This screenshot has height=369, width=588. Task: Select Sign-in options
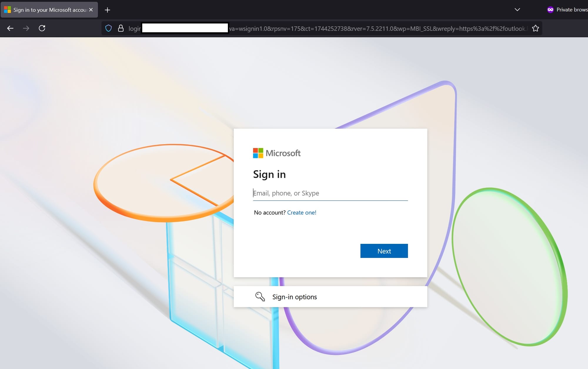click(294, 297)
